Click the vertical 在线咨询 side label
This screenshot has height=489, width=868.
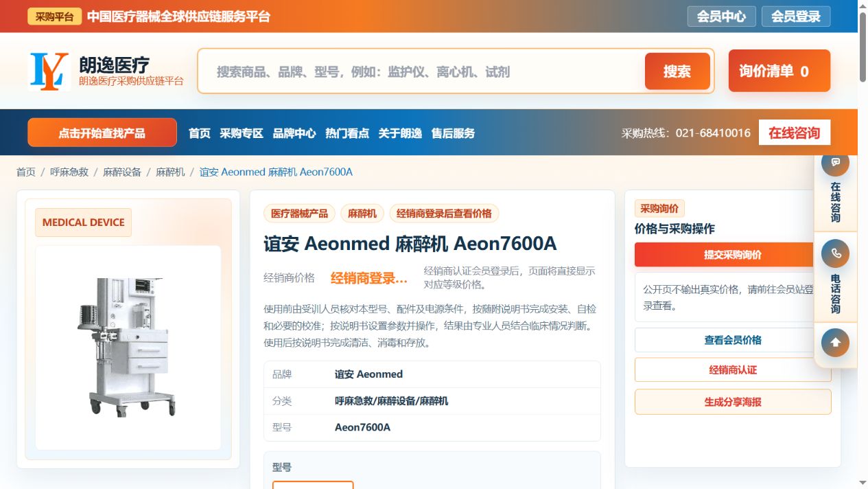(x=835, y=202)
